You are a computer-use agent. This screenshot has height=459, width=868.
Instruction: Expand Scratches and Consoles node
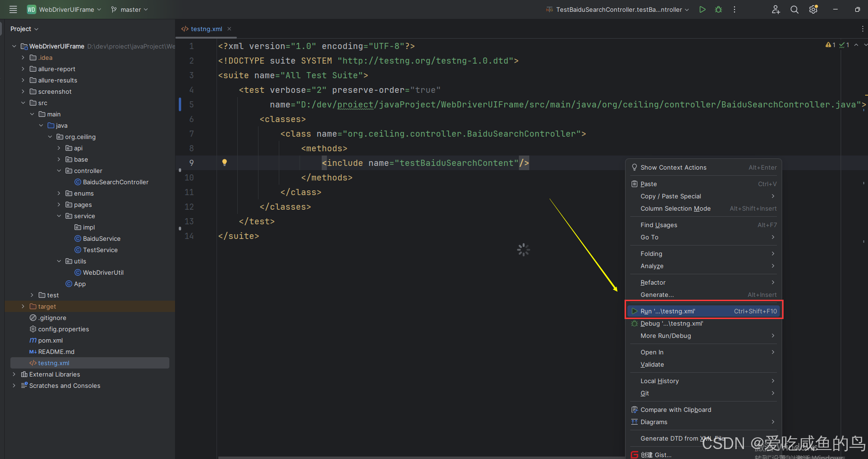tap(14, 385)
